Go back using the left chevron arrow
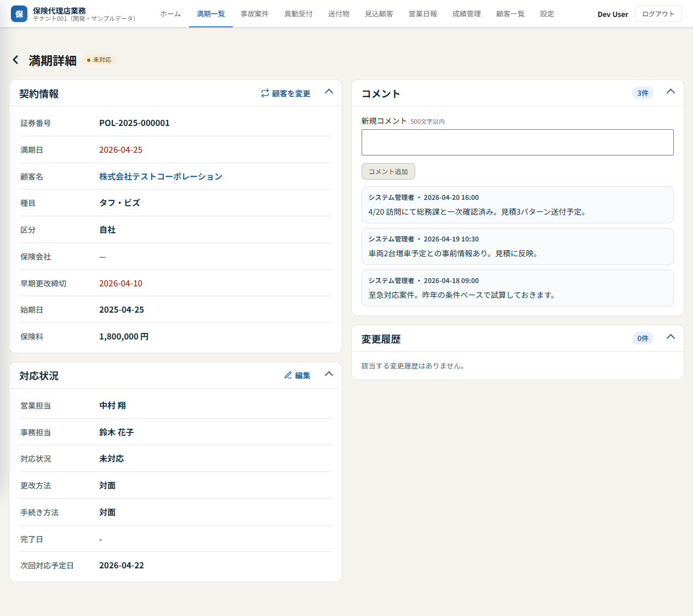The width and height of the screenshot is (693, 616). 15,60
